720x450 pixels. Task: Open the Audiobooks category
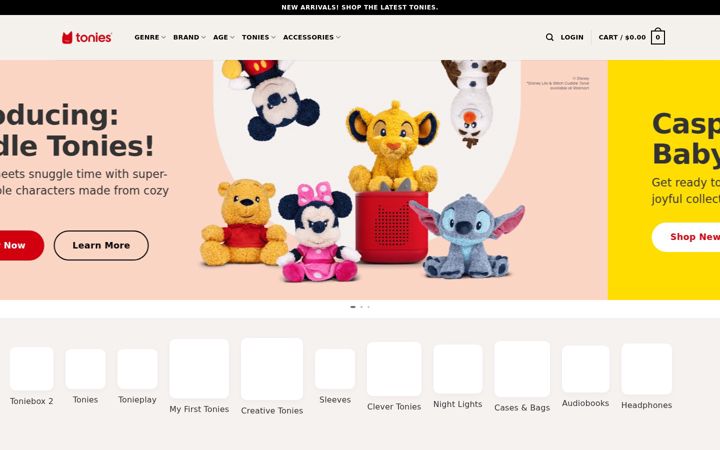click(585, 377)
